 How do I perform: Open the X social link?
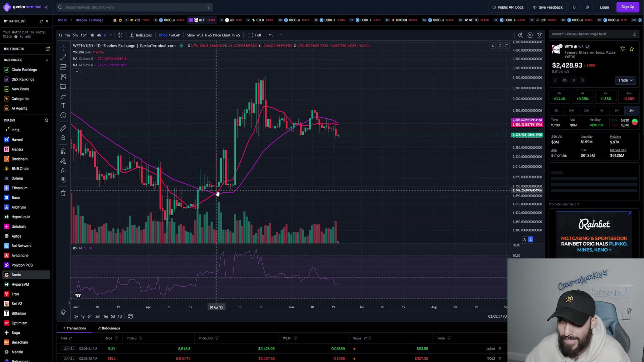(582, 80)
